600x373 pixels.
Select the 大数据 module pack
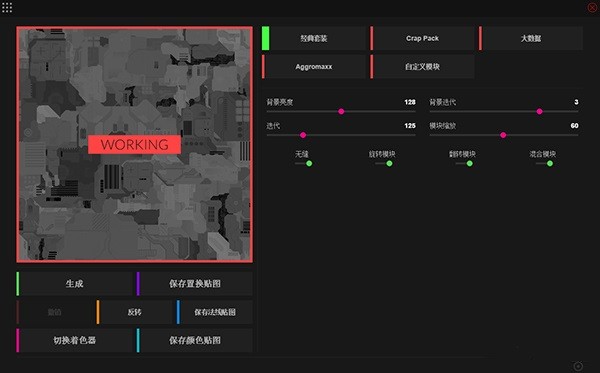[531, 38]
